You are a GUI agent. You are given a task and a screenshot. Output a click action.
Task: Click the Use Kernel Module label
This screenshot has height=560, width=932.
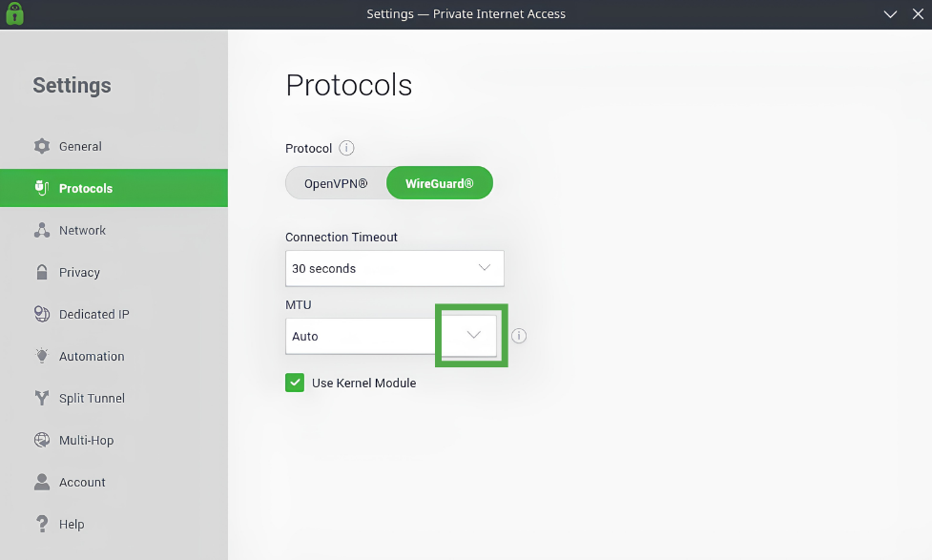pyautogui.click(x=363, y=384)
